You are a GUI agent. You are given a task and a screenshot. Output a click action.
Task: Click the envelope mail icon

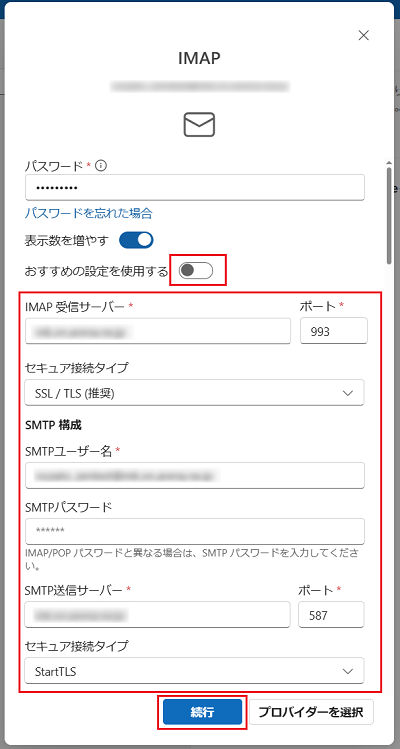(x=199, y=124)
